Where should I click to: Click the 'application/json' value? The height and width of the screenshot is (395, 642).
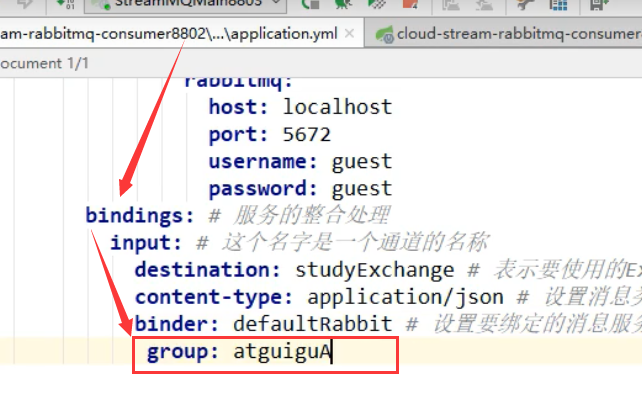(405, 298)
